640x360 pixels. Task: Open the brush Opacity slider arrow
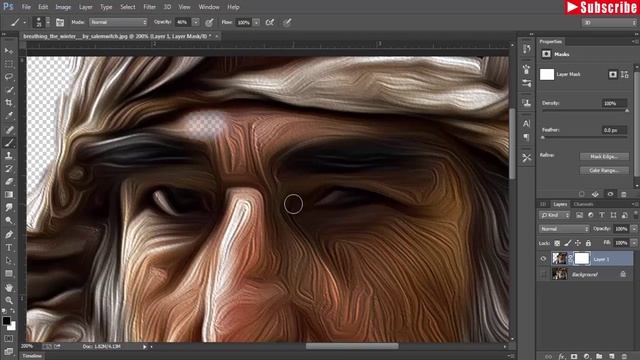tap(196, 22)
